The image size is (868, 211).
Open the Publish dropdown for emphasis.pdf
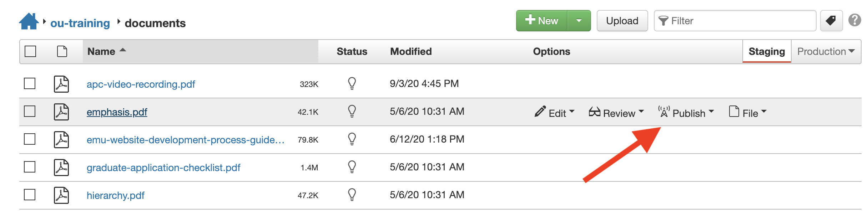pyautogui.click(x=686, y=113)
